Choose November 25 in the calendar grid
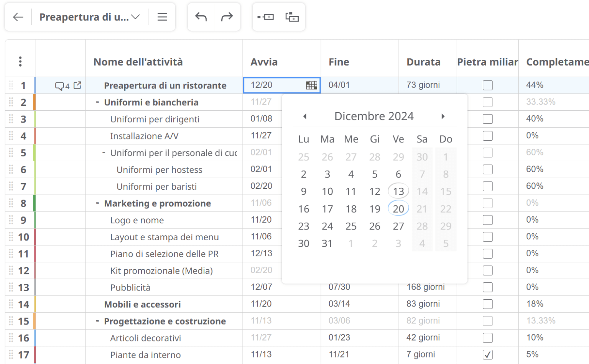This screenshot has height=364, width=589. click(304, 157)
